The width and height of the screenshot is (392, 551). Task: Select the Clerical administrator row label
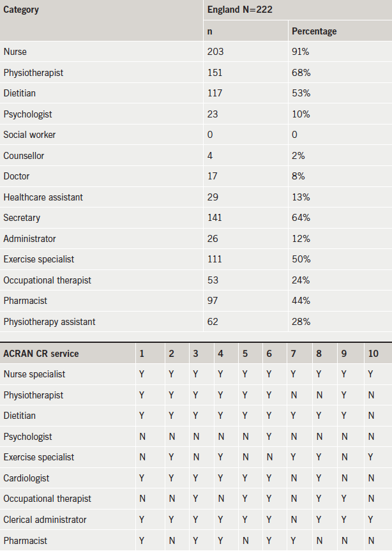(x=45, y=520)
